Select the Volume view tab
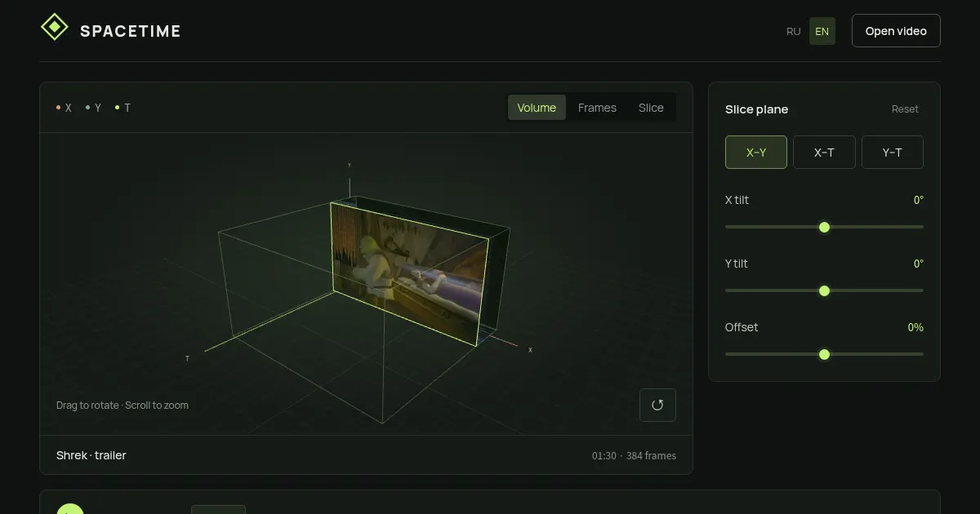980x514 pixels. [x=537, y=108]
